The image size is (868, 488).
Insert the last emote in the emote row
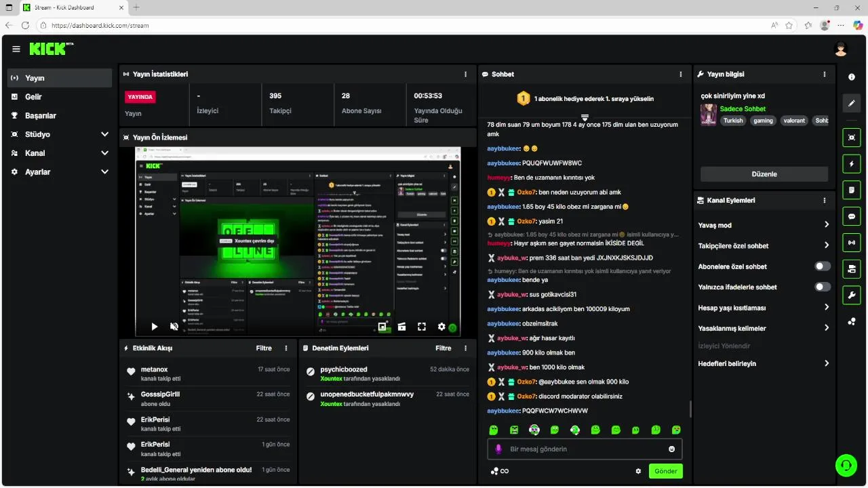676,430
